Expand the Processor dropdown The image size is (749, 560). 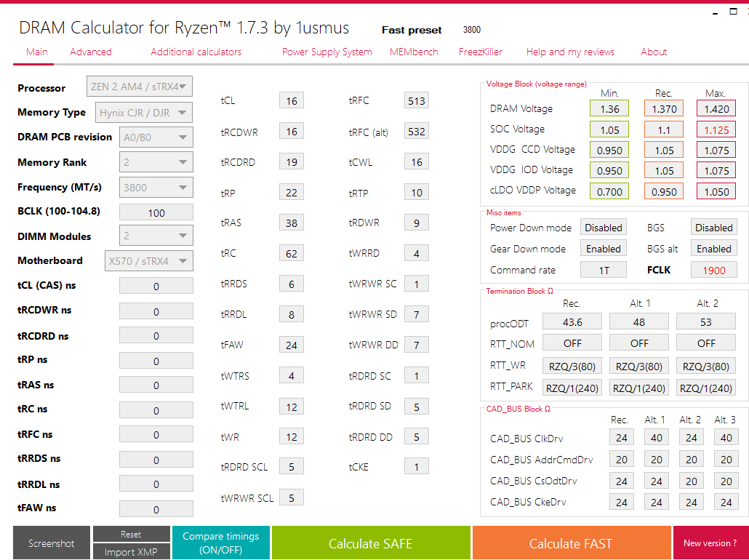pos(140,87)
